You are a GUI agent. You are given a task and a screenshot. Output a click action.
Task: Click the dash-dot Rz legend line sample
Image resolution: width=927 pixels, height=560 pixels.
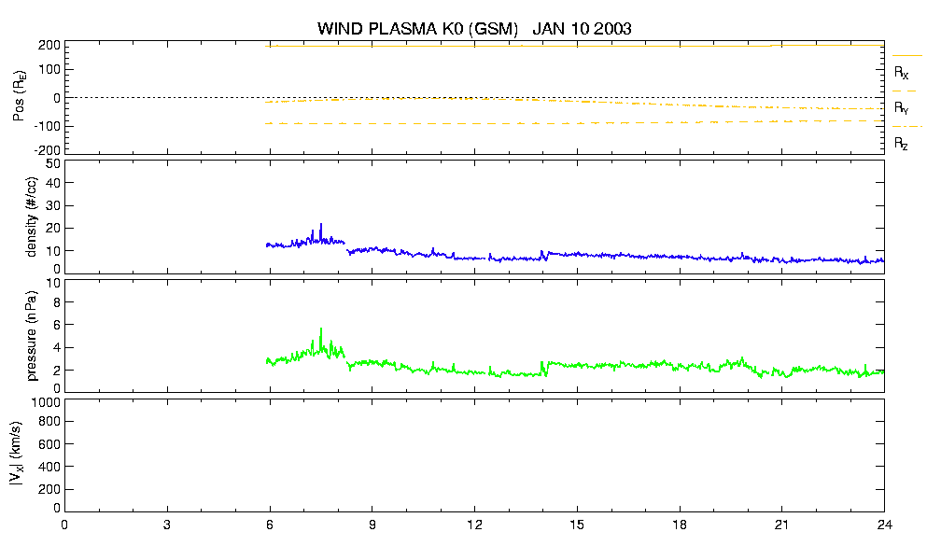click(906, 127)
